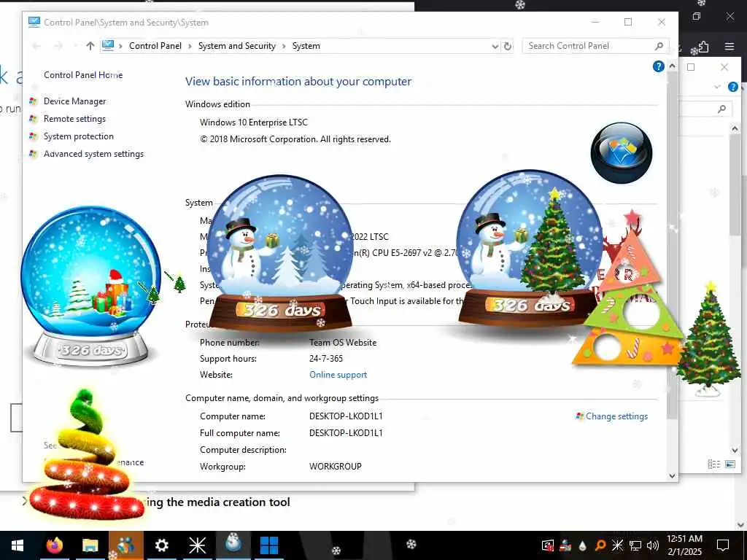Viewport: 747px width, 560px height.
Task: Click the white snowflake app on the taskbar
Action: 197,545
